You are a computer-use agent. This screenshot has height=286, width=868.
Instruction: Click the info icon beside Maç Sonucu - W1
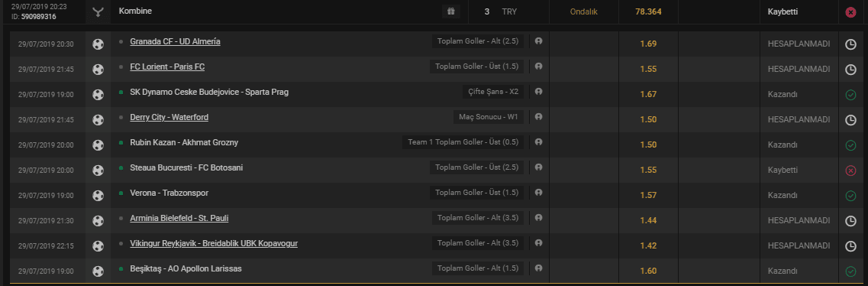pos(539,117)
